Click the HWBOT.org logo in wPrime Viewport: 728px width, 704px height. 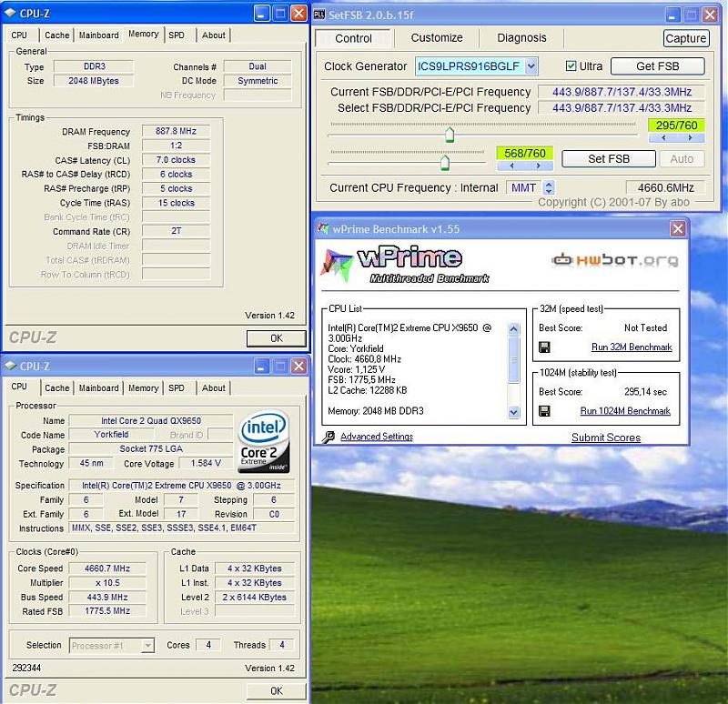click(615, 260)
